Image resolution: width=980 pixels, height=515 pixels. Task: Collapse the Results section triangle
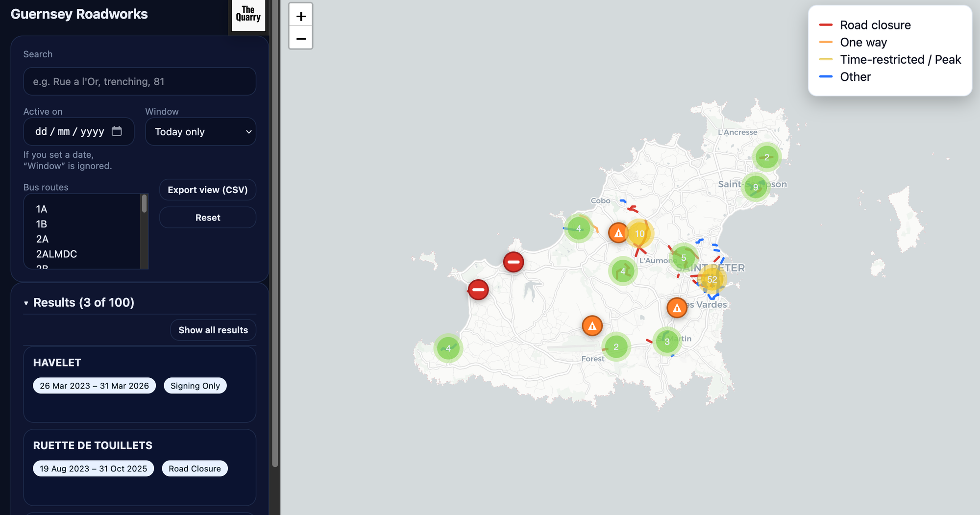coord(26,303)
